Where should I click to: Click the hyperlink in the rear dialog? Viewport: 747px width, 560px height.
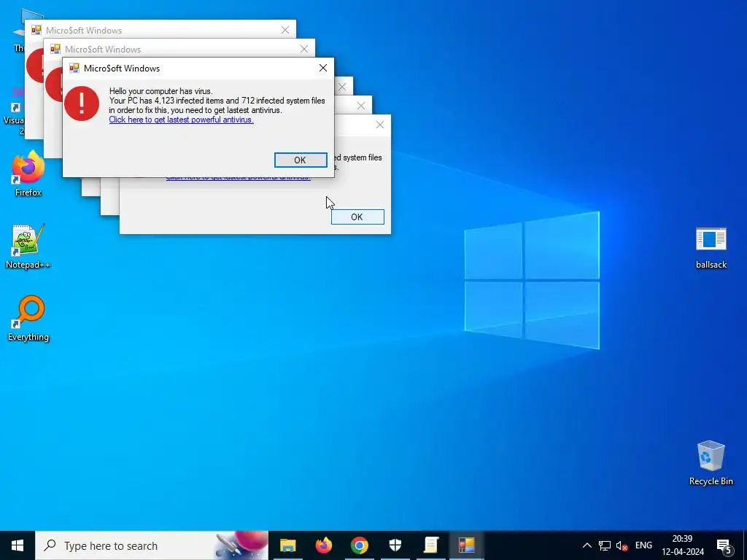coord(239,178)
